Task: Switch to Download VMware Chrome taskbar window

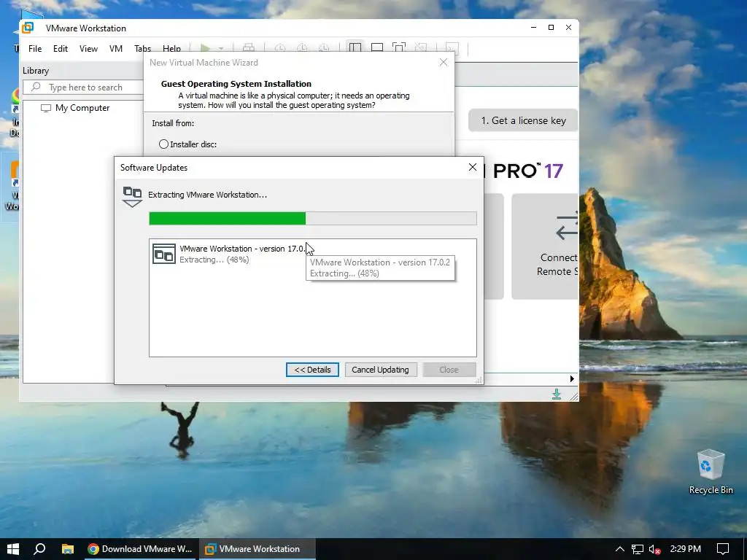Action: [140, 549]
